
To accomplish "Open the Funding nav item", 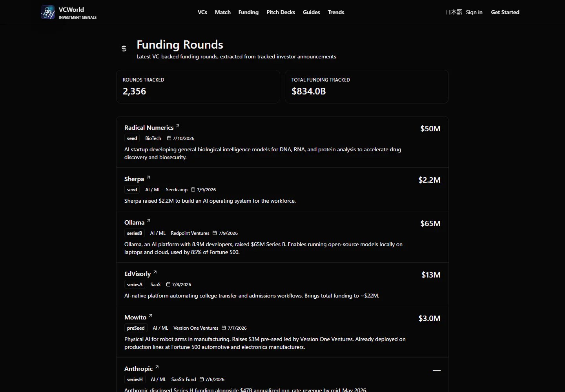I will (248, 12).
